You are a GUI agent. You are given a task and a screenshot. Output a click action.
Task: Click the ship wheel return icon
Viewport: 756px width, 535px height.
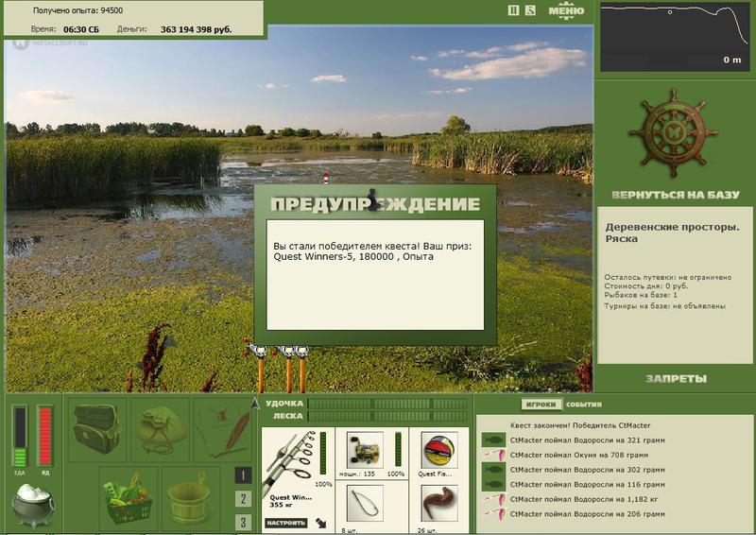pos(673,132)
